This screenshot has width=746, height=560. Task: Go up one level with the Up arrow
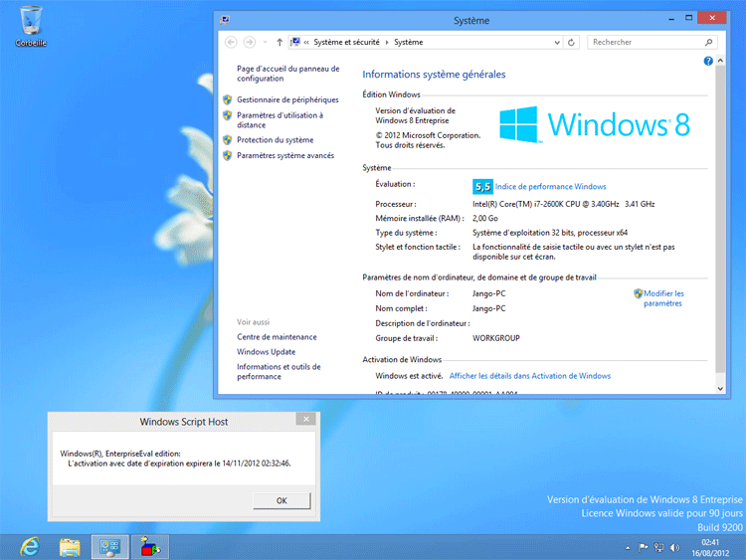(280, 43)
